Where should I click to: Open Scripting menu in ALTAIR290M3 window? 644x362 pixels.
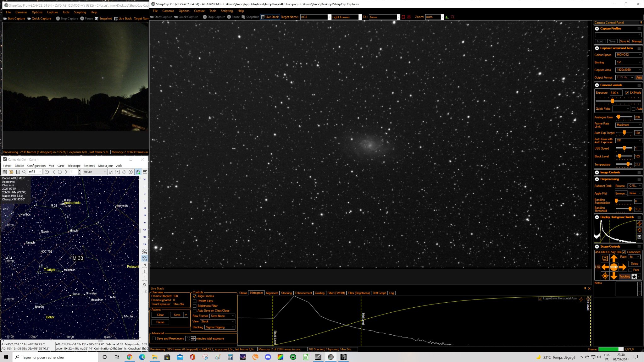click(227, 11)
